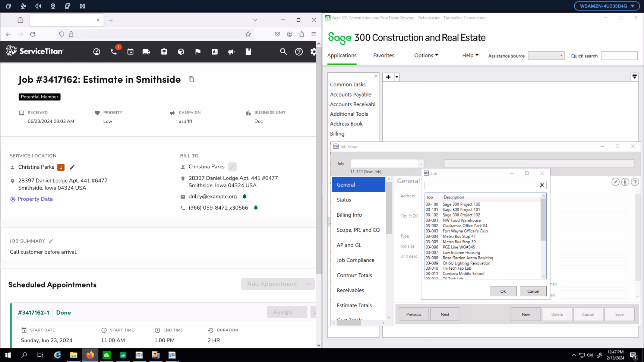
Task: Expand the add plus dropdown arrow
Action: (x=397, y=77)
